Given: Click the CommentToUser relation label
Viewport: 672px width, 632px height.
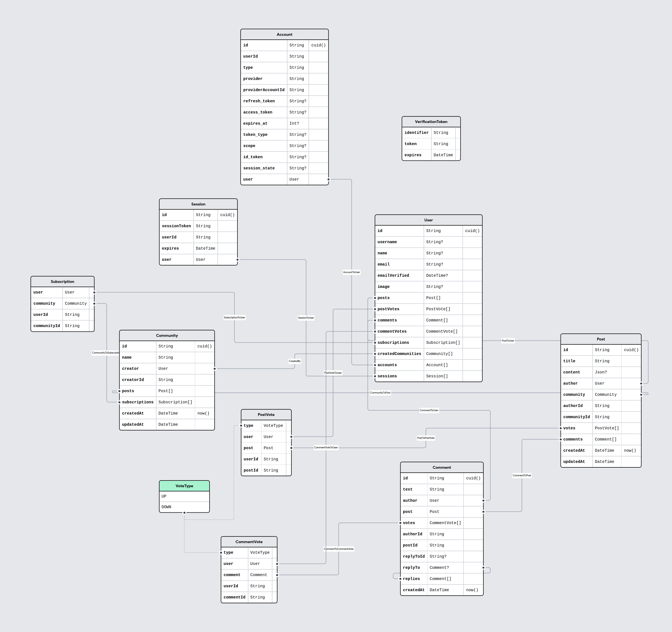Looking at the screenshot, I should 429,411.
